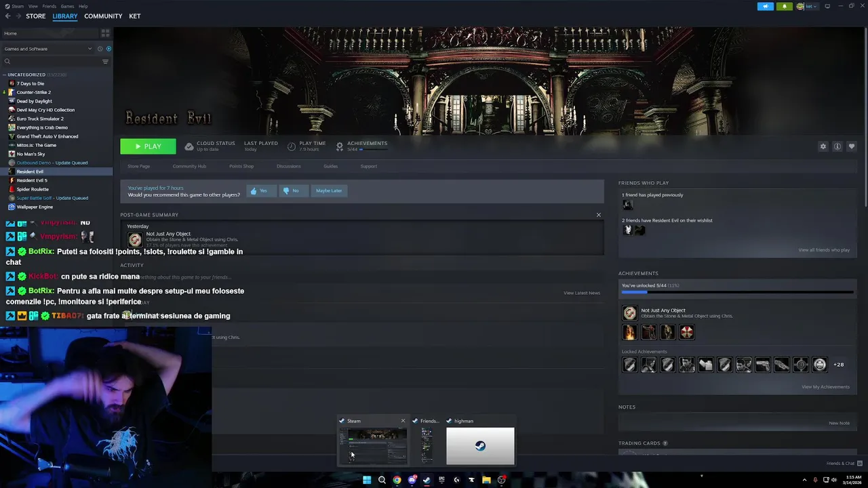Open the KET profile tab
Viewport: 868px width, 488px height.
135,16
